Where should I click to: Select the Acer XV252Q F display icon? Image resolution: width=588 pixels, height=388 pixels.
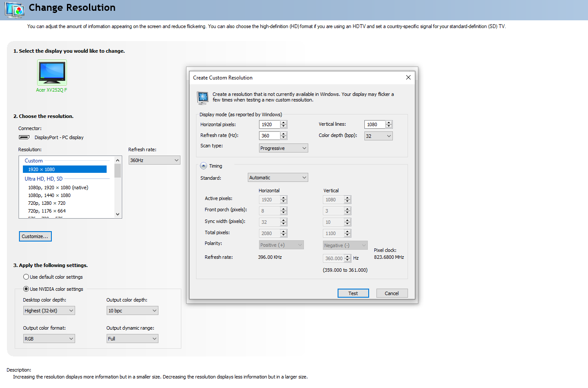tap(52, 73)
